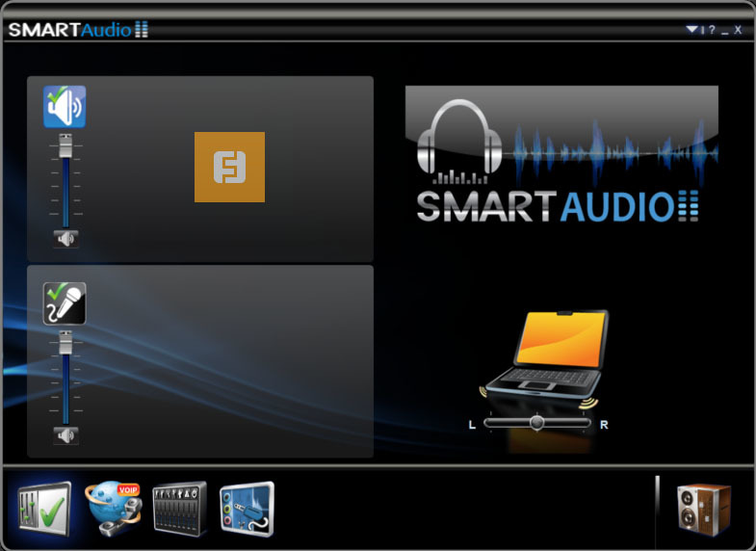Minimize the SmartAudio window
The width and height of the screenshot is (756, 551).
[724, 30]
